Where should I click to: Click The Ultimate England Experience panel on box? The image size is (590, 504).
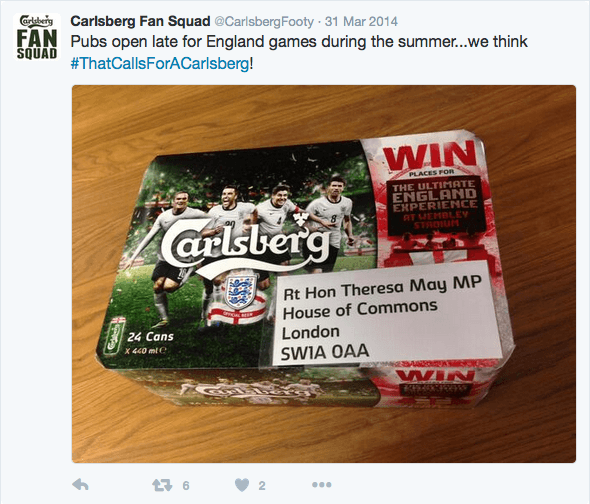435,204
